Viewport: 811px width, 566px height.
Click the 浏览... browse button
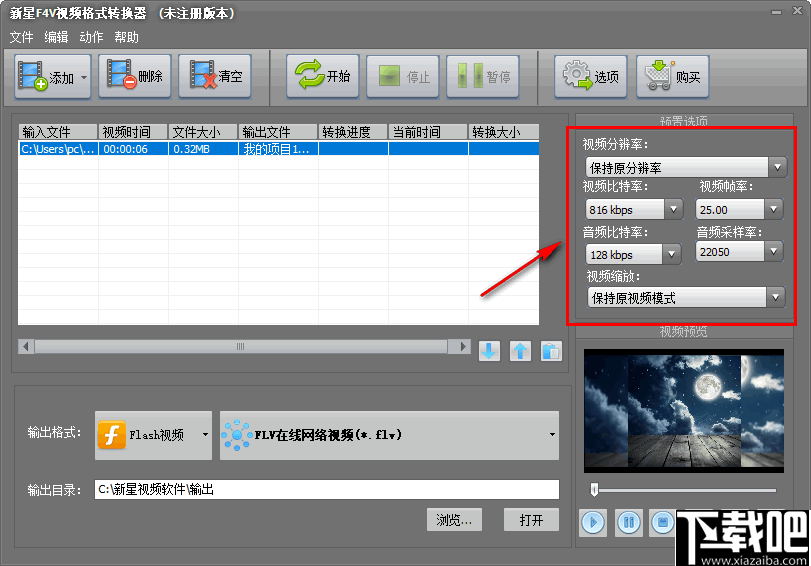pyautogui.click(x=454, y=519)
